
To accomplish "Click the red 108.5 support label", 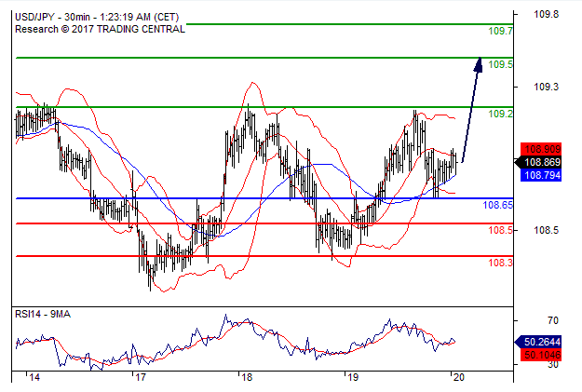I will 500,230.
